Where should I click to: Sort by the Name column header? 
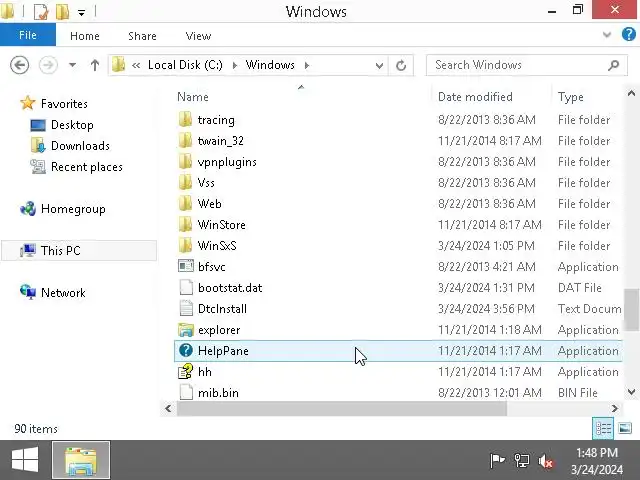193,97
